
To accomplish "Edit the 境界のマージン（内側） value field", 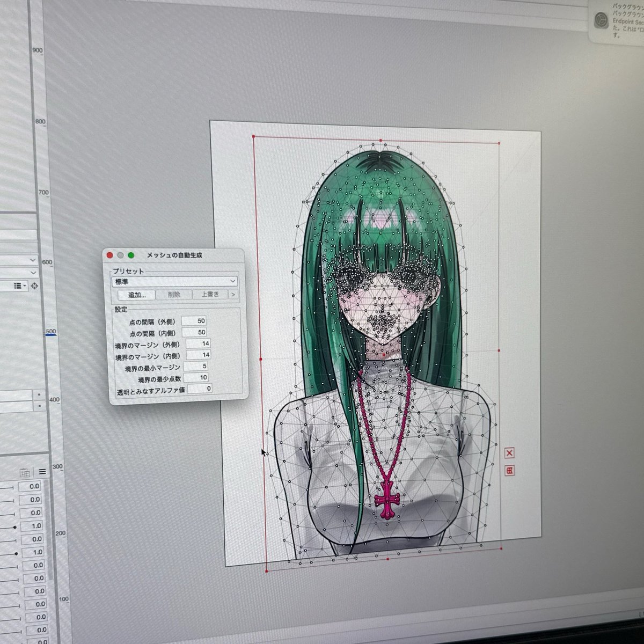I will (198, 355).
